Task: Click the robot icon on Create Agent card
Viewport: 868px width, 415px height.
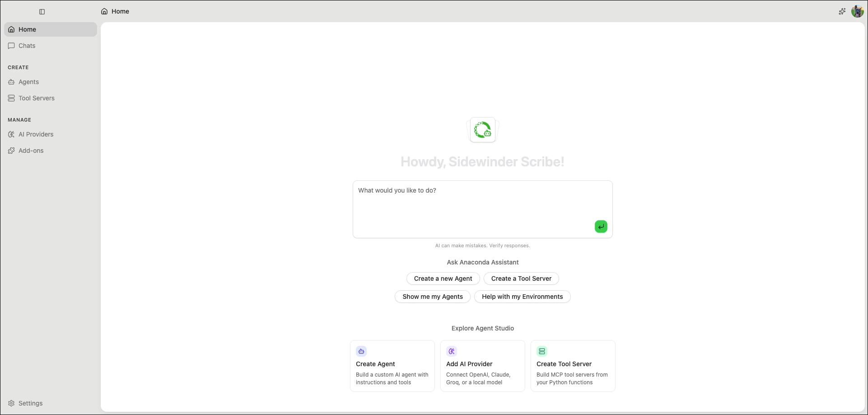Action: pyautogui.click(x=361, y=351)
